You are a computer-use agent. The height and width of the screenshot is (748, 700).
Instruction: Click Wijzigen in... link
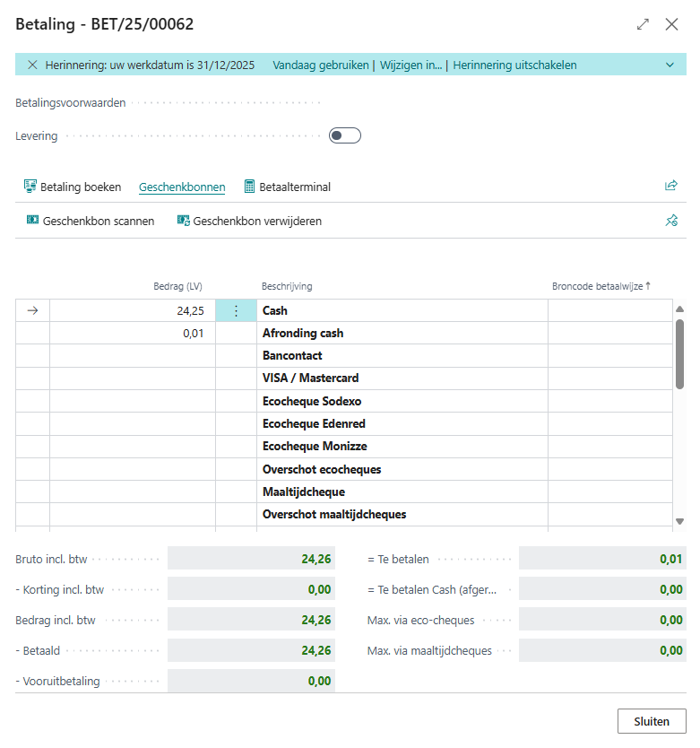(x=410, y=65)
